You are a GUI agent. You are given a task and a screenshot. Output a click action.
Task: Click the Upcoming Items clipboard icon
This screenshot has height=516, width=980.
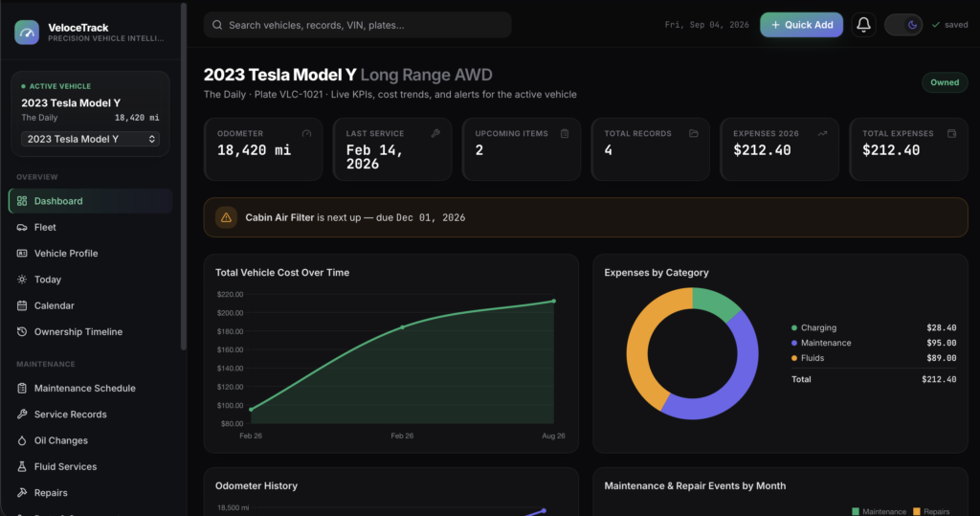[565, 133]
